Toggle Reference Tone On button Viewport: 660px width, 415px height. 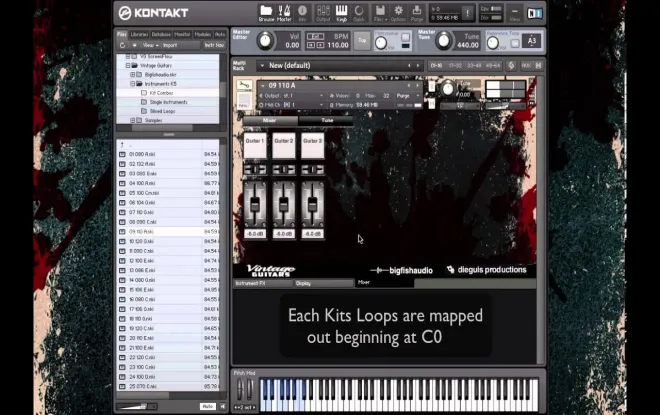[514, 43]
